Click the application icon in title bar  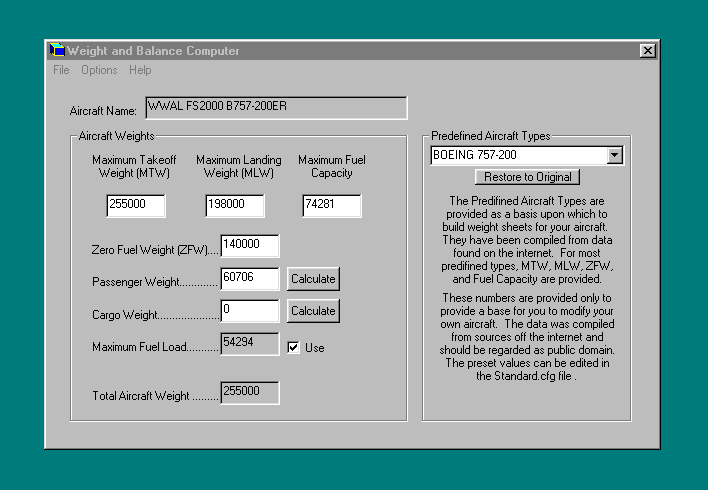click(x=57, y=50)
